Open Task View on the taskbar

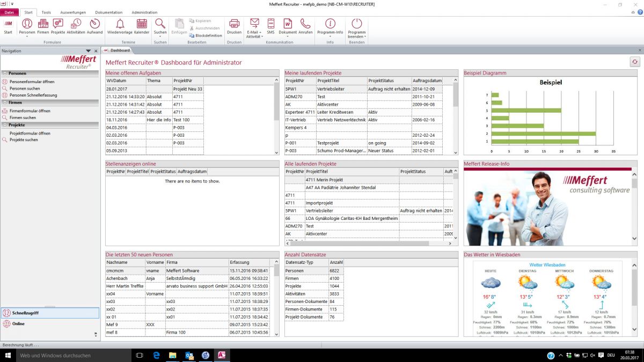(140, 355)
